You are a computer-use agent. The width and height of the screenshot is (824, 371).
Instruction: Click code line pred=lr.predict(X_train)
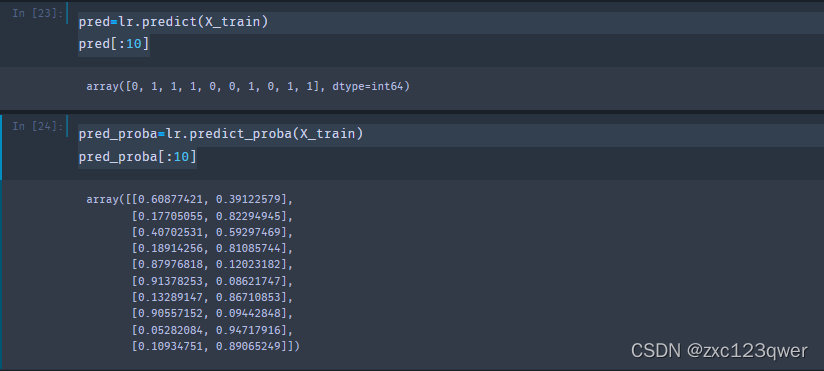click(173, 22)
